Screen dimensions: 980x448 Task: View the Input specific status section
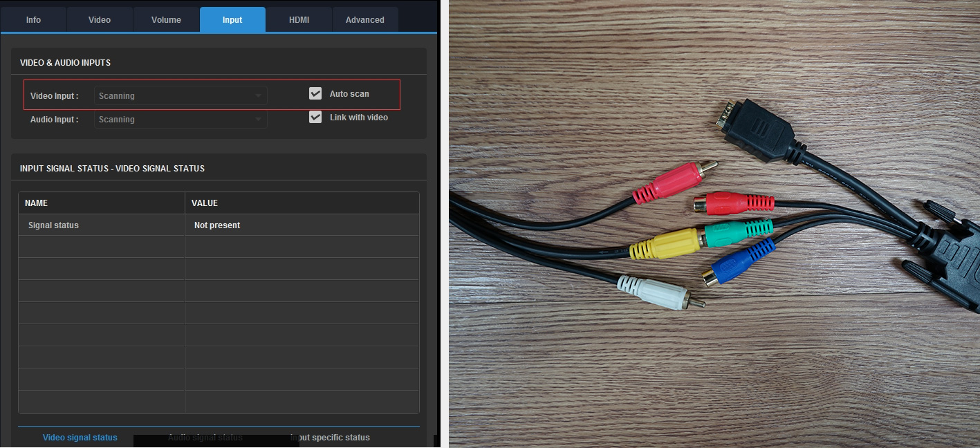pos(331,437)
